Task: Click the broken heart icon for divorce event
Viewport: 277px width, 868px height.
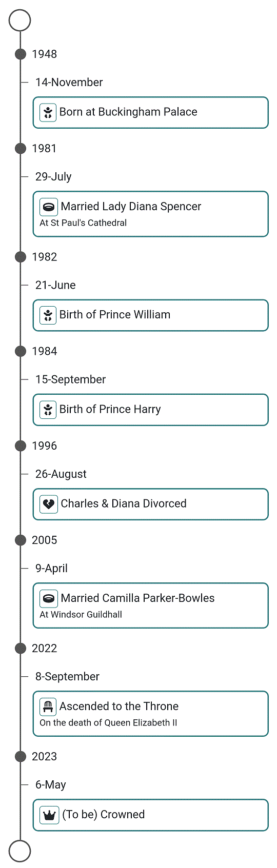Action: coord(48,504)
